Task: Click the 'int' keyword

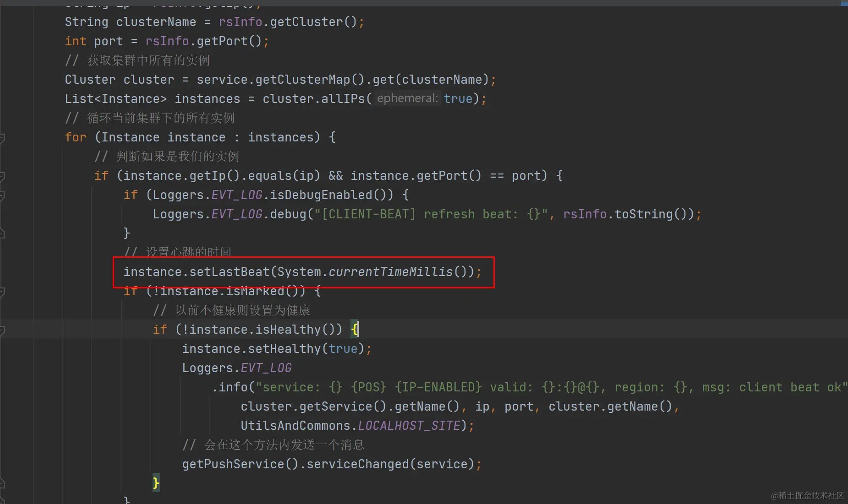Action: (x=76, y=41)
